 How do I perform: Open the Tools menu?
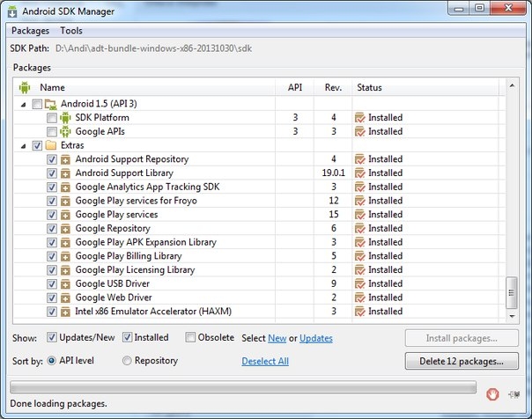coord(71,31)
